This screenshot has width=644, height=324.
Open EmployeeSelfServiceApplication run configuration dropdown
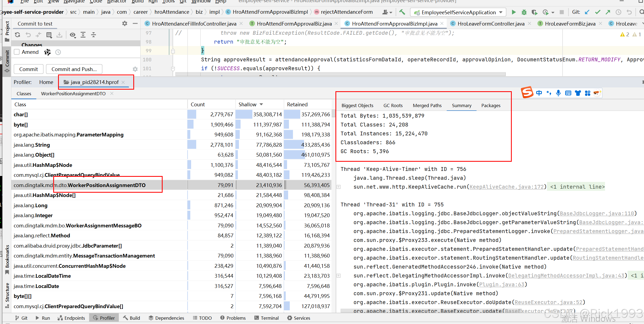501,12
